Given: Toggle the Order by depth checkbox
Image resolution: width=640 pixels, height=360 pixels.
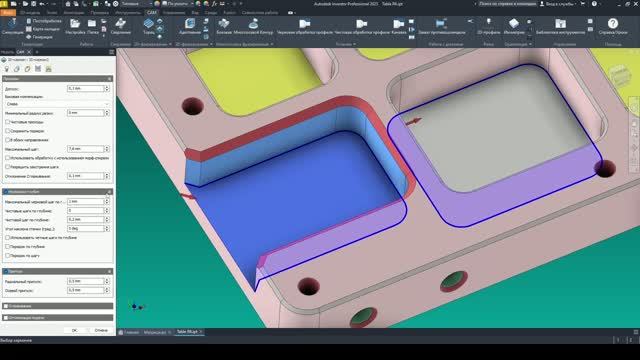Looking at the screenshot, I should click(7, 247).
